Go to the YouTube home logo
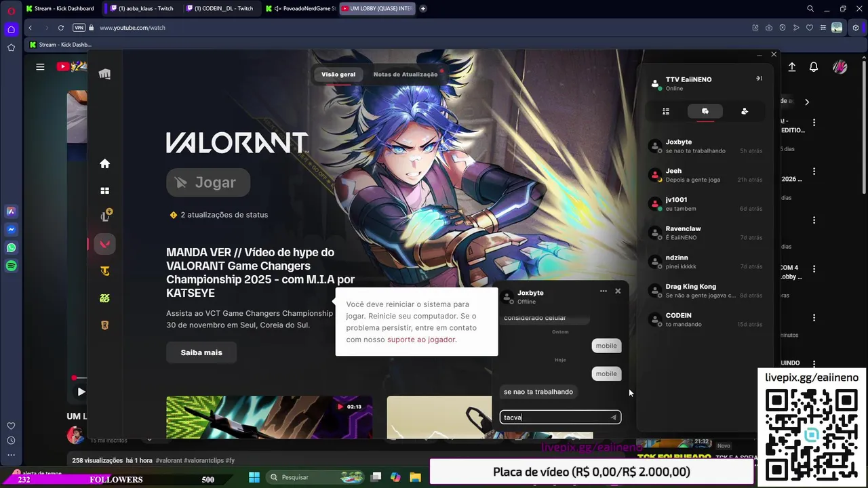 72,66
